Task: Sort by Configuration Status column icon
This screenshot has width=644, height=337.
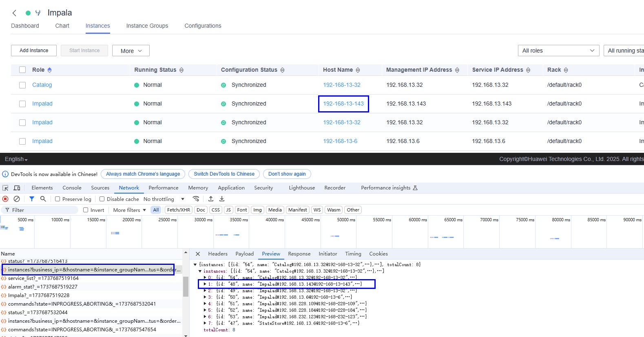Action: [282, 70]
